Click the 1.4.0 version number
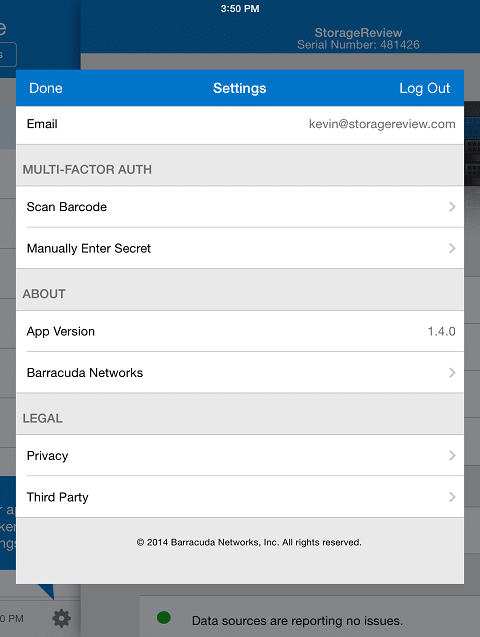 [441, 332]
